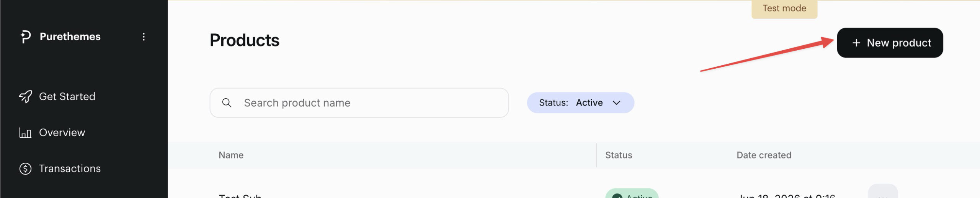Click the magnifying glass search icon
This screenshot has height=198, width=980.
coord(227,103)
